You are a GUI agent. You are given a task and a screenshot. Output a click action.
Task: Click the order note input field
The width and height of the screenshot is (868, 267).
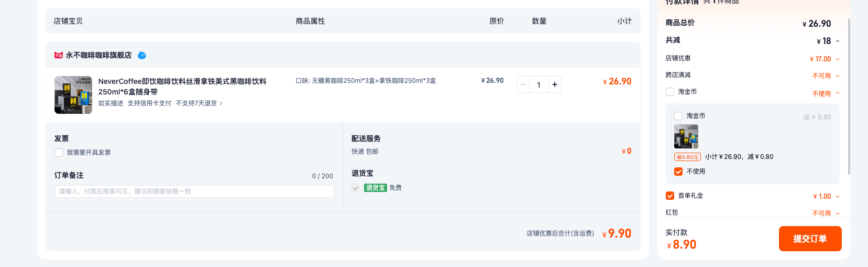pyautogui.click(x=194, y=191)
